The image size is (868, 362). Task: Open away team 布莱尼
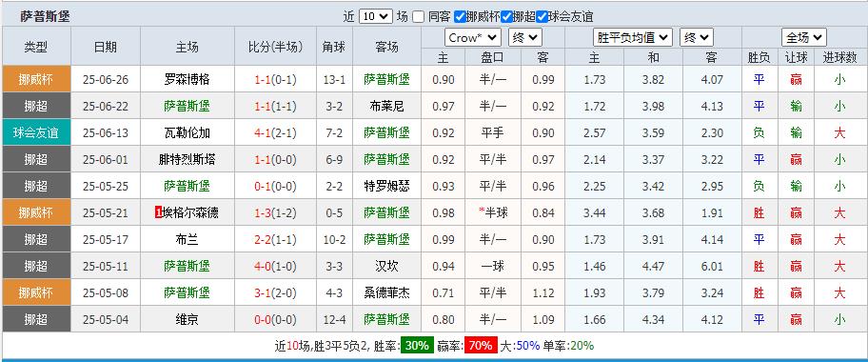point(386,106)
